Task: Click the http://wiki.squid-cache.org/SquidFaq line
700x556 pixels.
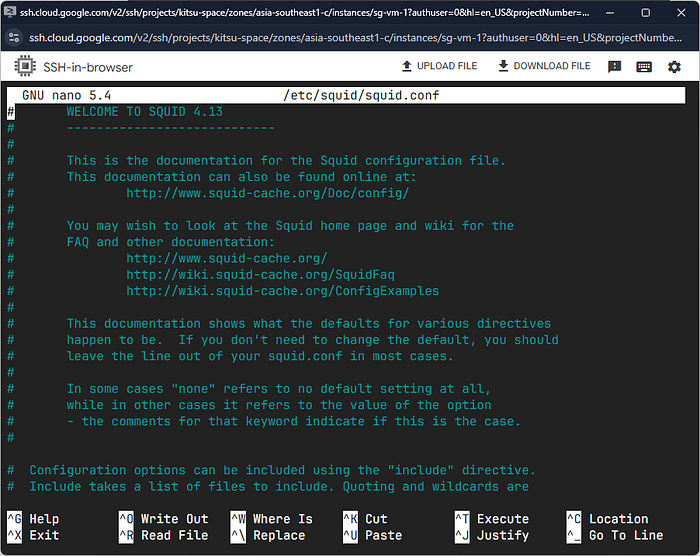Action: coord(260,274)
